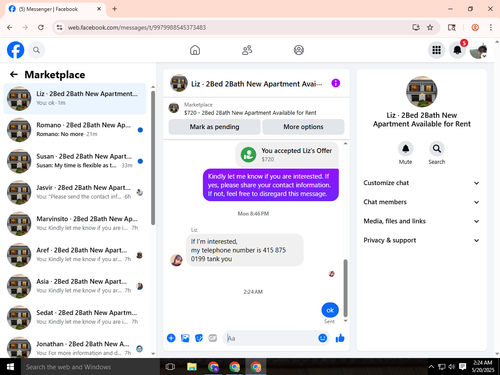
Task: Open Jasvir's apartment conversation
Action: point(75,192)
